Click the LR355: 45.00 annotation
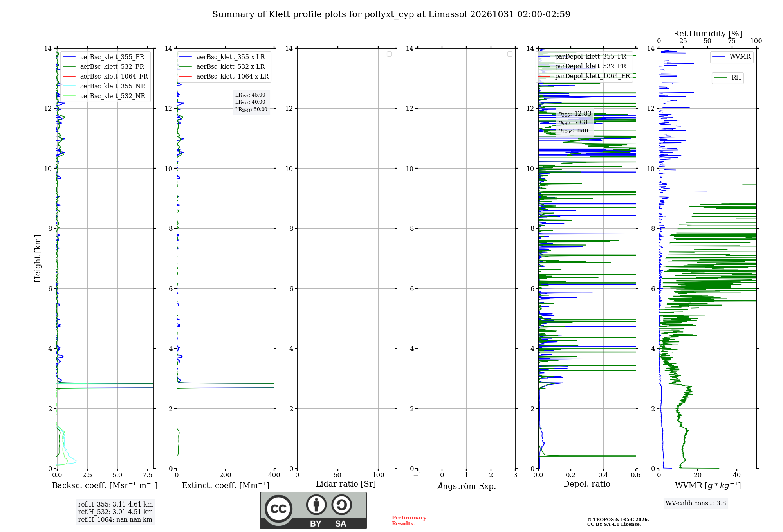783x532 pixels. click(x=250, y=95)
